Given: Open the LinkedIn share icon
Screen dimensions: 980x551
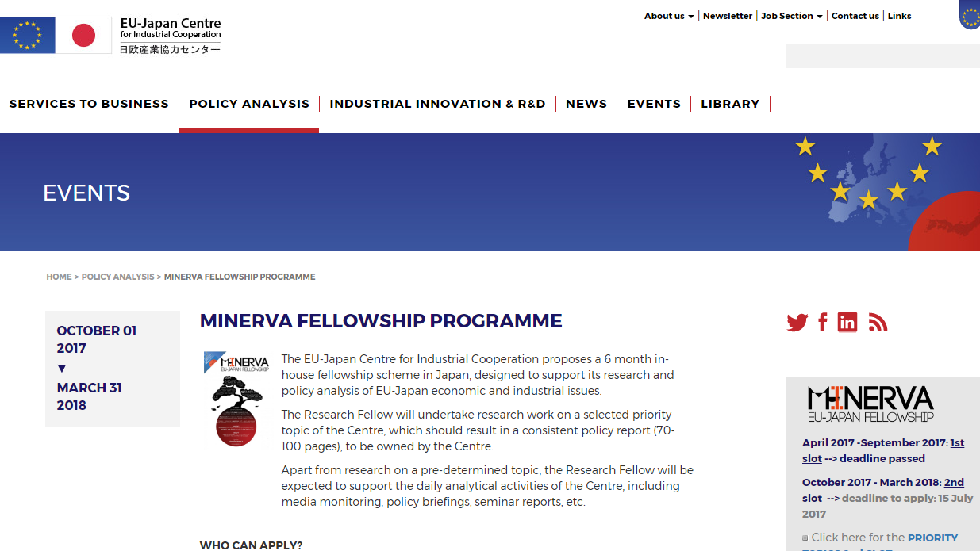Looking at the screenshot, I should (847, 322).
